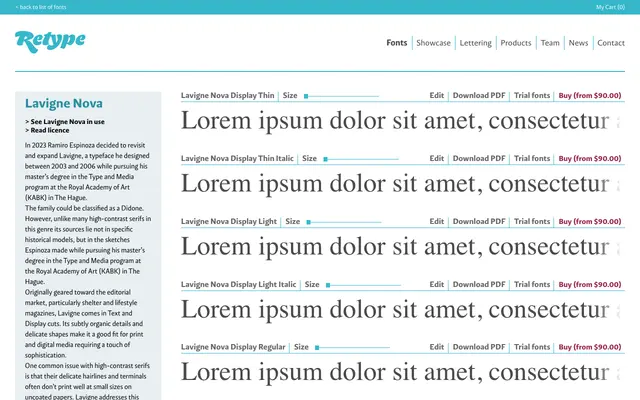Open See Lavigne Nova in use

tap(64, 122)
